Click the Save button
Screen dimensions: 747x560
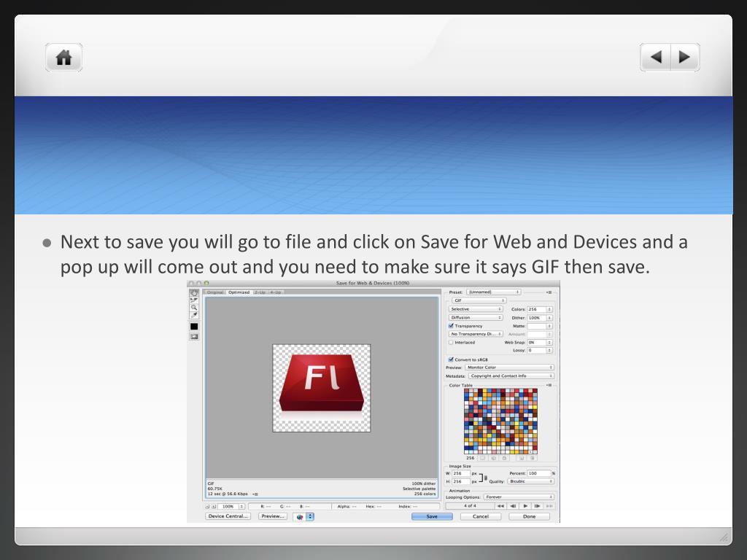point(432,517)
